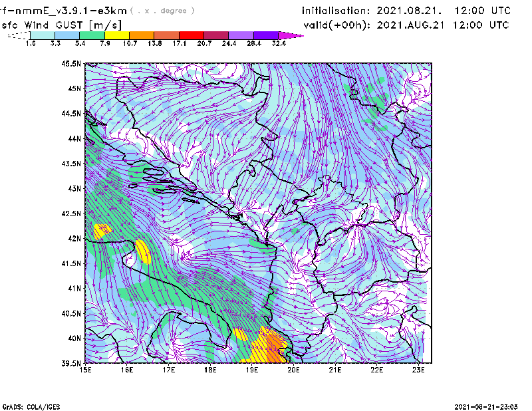Click latitude label 43.5N
This screenshot has height=411, width=532.
click(x=71, y=164)
